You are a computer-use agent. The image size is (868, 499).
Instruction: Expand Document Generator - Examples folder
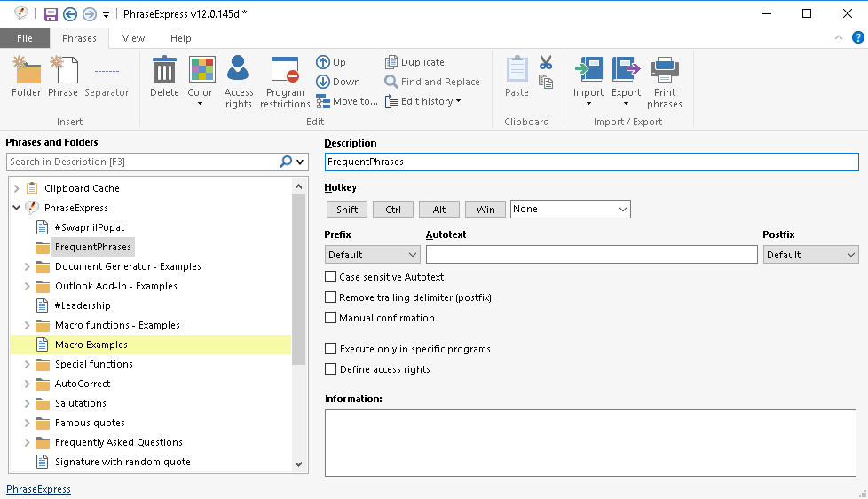[27, 266]
